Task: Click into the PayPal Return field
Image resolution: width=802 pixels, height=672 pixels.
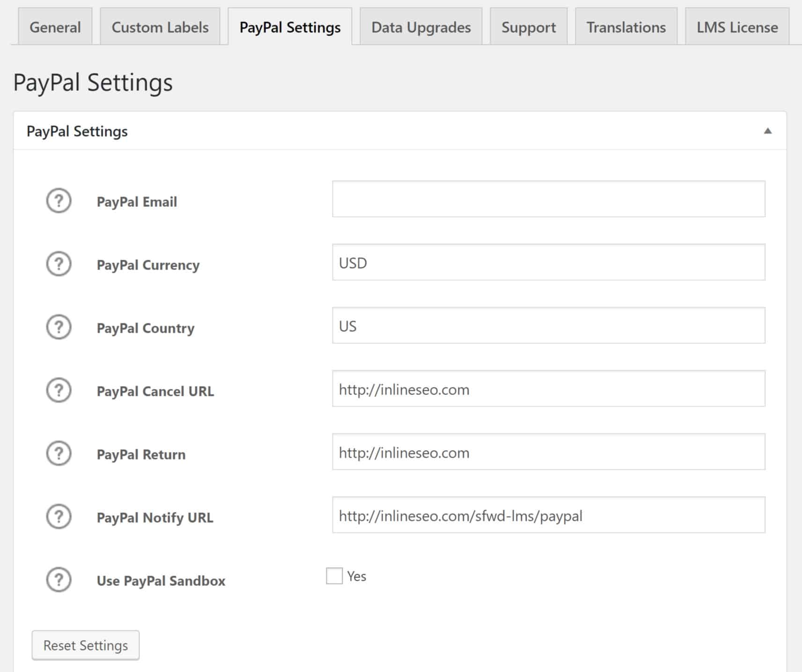Action: pos(549,452)
